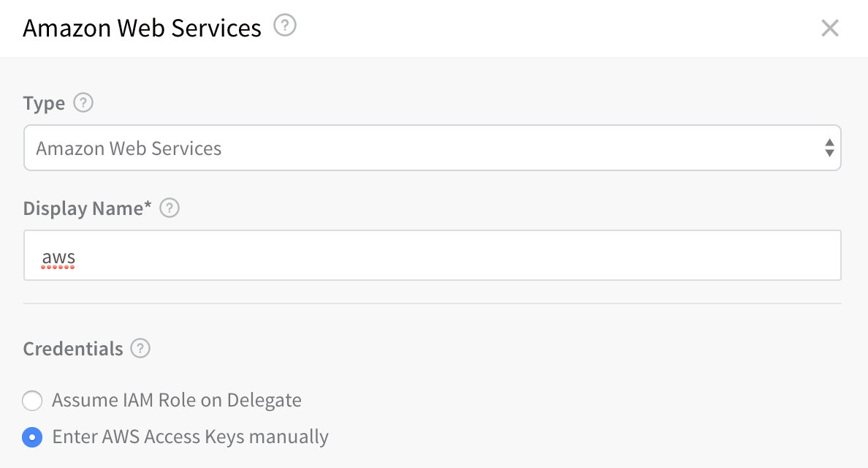Show help tooltip for Display Name
Screen dimensions: 868x468
click(x=170, y=208)
